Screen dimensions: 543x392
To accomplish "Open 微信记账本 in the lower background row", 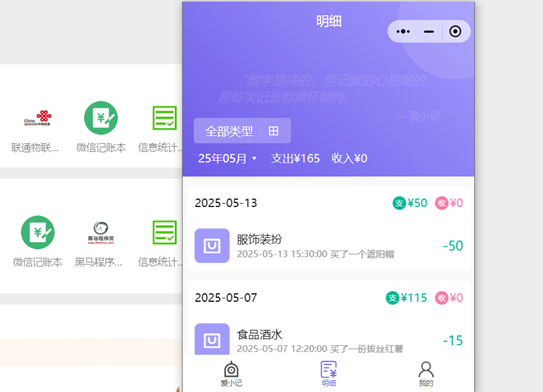I will [x=38, y=242].
